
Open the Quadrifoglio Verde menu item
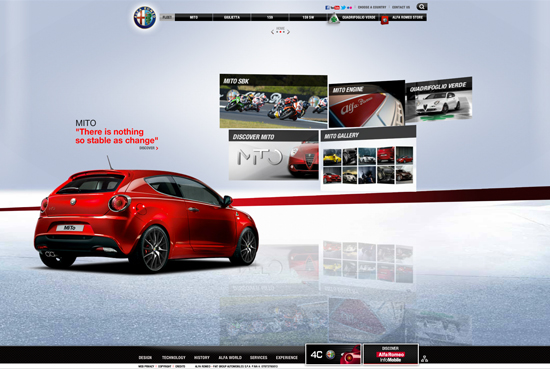(x=358, y=17)
